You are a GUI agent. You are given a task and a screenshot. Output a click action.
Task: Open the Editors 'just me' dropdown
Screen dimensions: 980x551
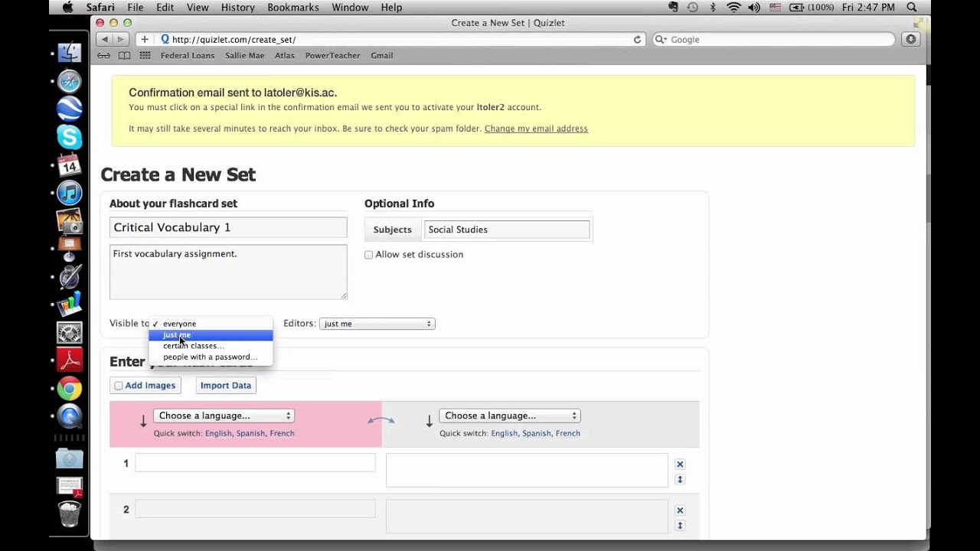click(377, 324)
